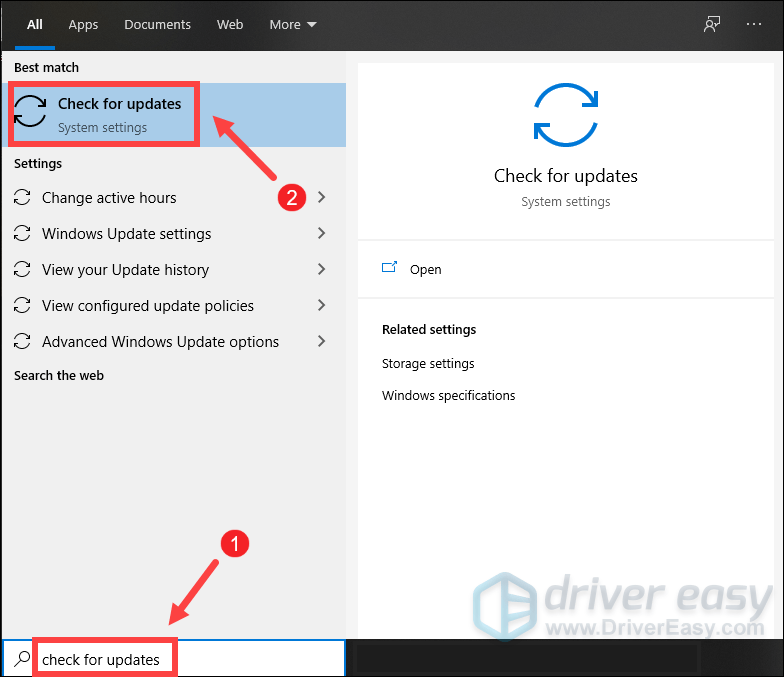
Task: Click the magnifier icon in search box
Action: [x=22, y=659]
